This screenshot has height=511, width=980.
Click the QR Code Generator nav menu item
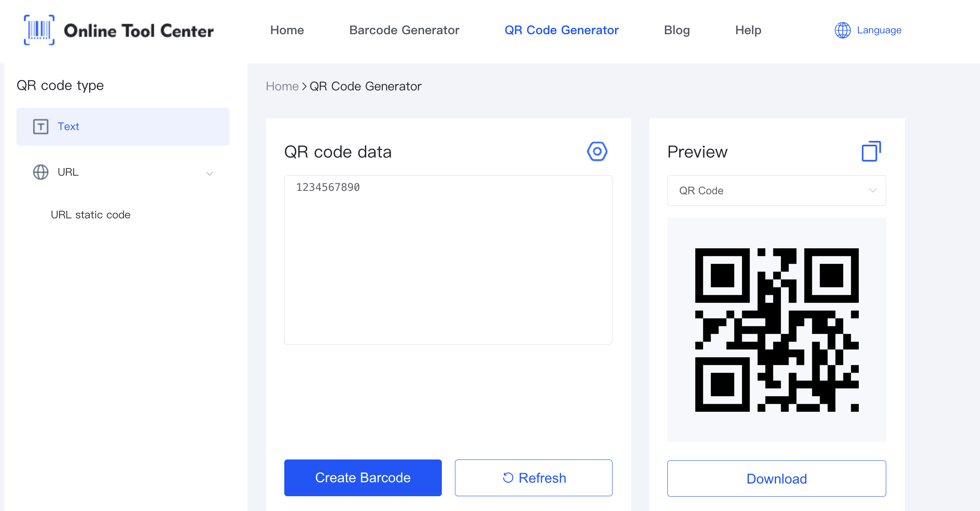(x=561, y=30)
